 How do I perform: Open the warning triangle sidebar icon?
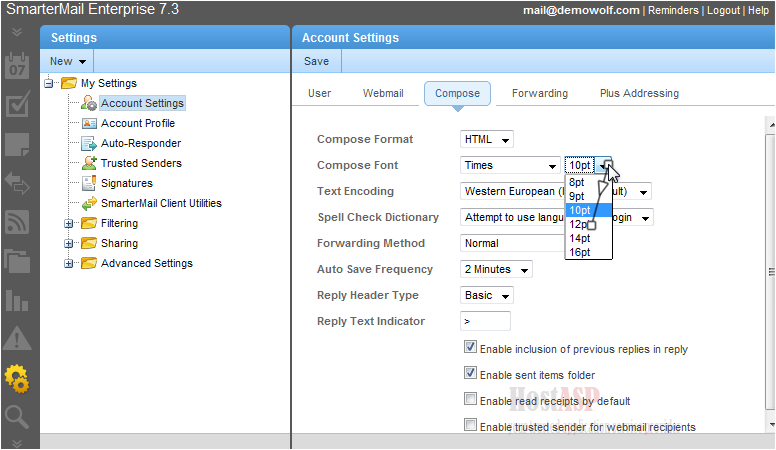tap(17, 339)
